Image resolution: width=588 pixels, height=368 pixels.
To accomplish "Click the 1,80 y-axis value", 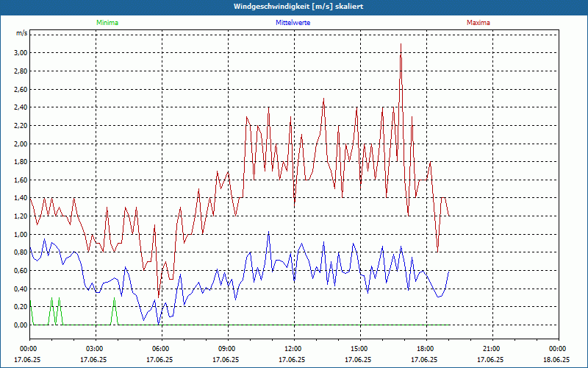I will (x=21, y=162).
